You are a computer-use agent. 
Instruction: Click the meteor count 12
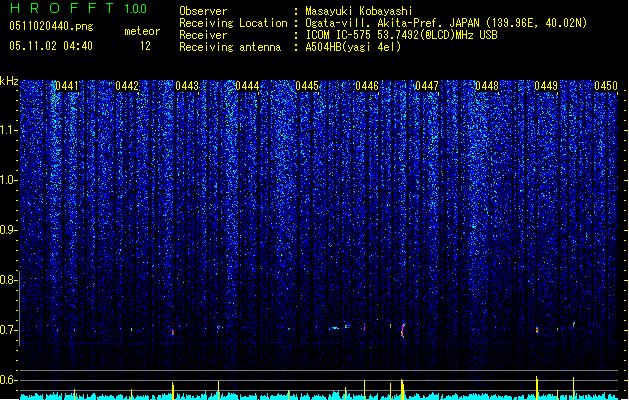pos(145,46)
